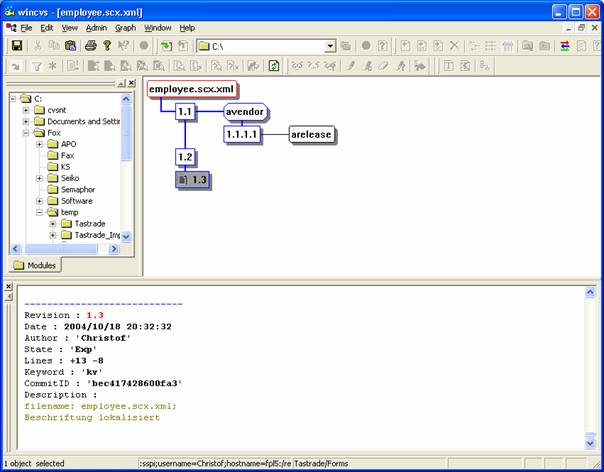Open the Graph menu
This screenshot has width=604, height=472.
(125, 28)
